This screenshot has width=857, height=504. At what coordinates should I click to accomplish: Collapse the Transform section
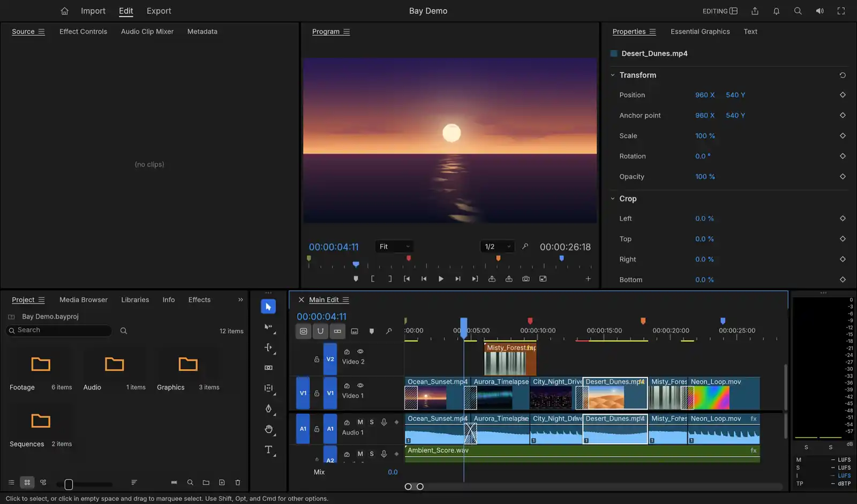(x=613, y=75)
